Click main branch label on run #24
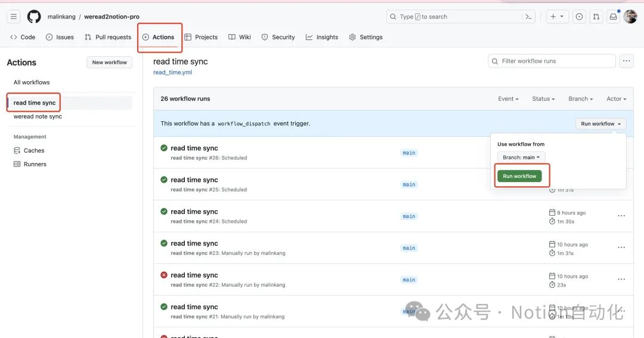Viewport: 644px width, 338px height. coord(409,216)
